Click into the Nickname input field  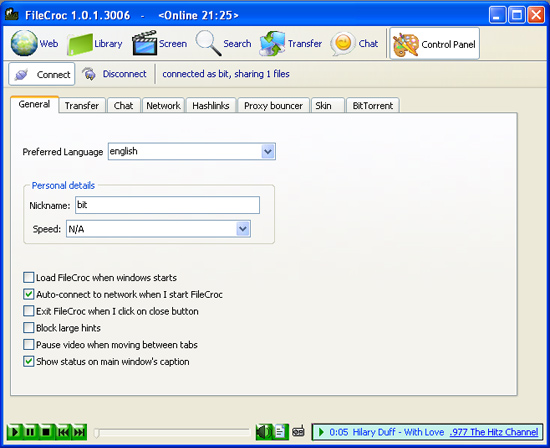[x=167, y=205]
